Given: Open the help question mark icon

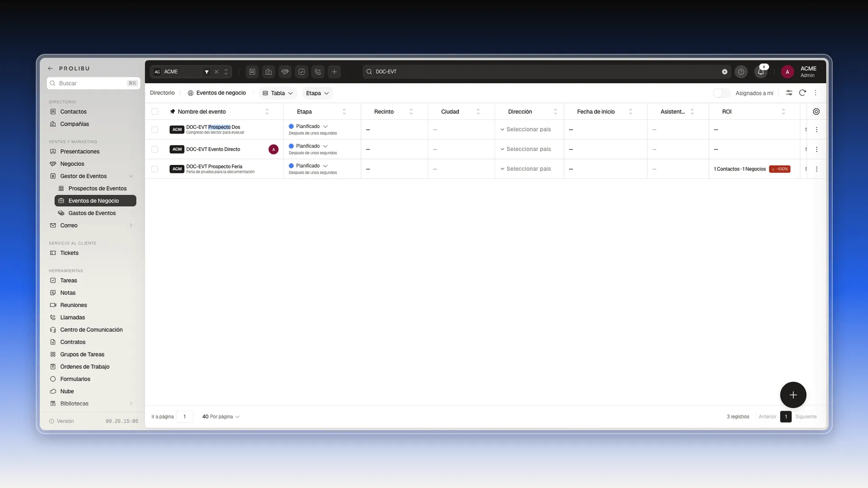Looking at the screenshot, I should click(x=741, y=72).
